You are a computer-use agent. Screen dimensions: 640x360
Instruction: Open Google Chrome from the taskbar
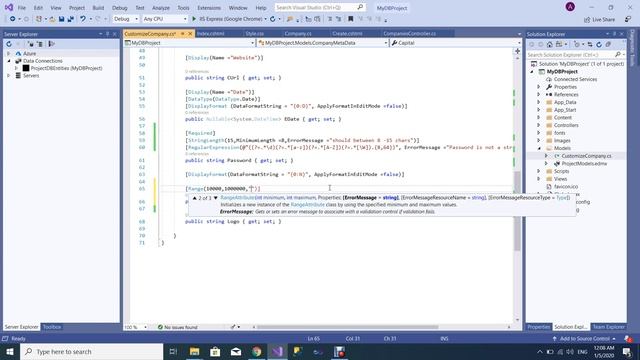coord(257,351)
